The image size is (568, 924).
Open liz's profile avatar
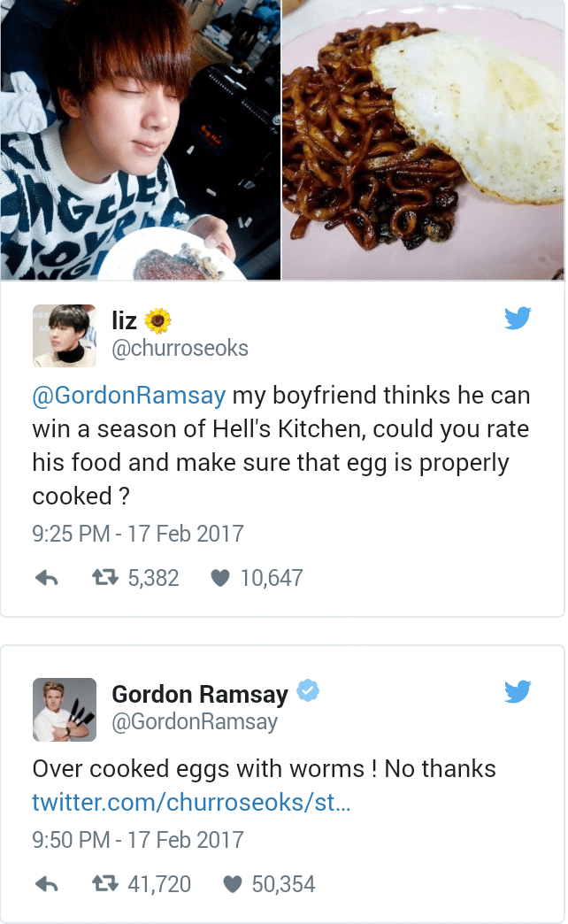[65, 336]
